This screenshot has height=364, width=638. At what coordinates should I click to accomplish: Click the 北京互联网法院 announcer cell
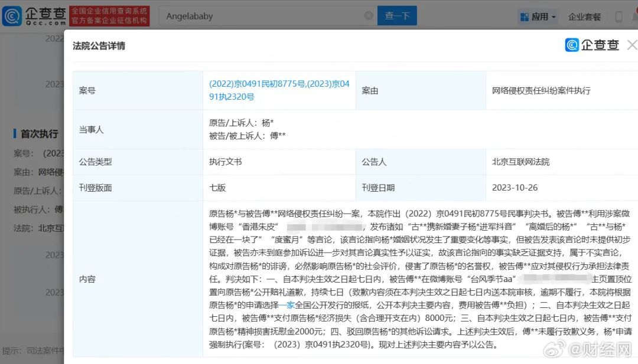click(520, 161)
